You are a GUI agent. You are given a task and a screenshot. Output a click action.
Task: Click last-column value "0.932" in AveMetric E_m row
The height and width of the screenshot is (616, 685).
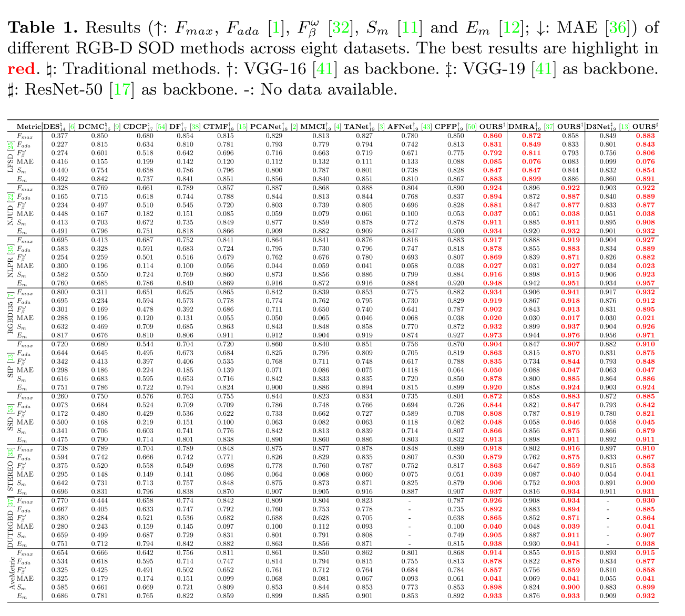pyautogui.click(x=646, y=596)
